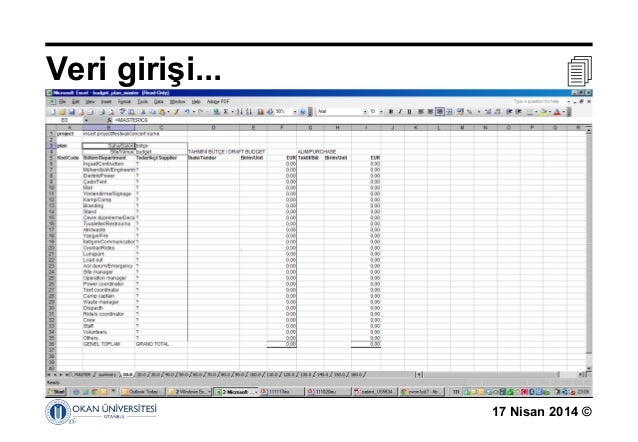Click the Currency style icon
The image size is (638, 442).
click(x=460, y=112)
